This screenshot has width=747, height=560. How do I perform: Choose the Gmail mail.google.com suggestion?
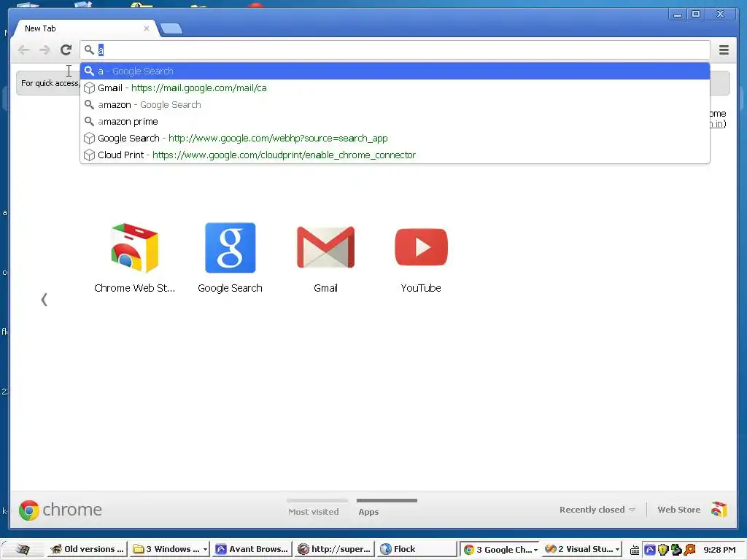pos(395,88)
